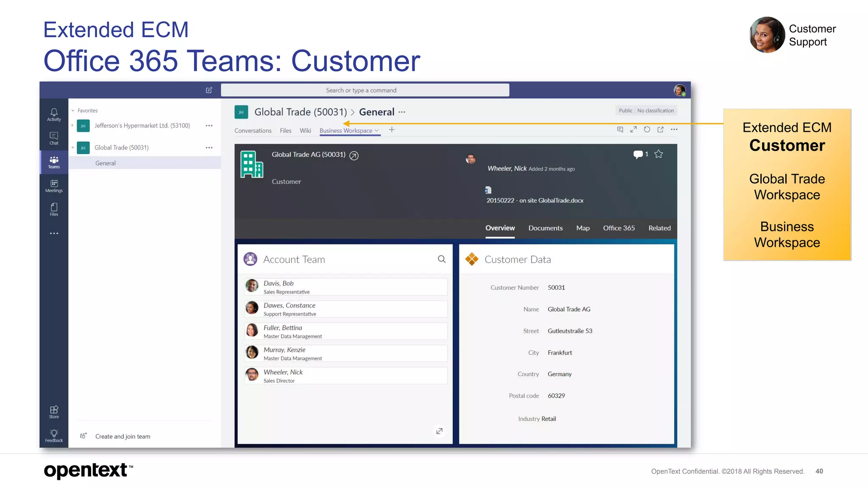
Task: Click Wheeler, Nick in activity header
Action: pyautogui.click(x=507, y=169)
